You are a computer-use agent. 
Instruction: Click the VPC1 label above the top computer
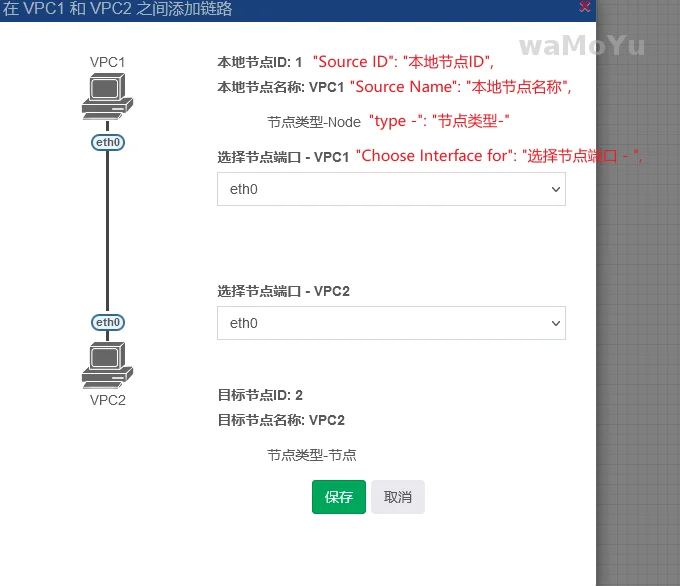107,62
